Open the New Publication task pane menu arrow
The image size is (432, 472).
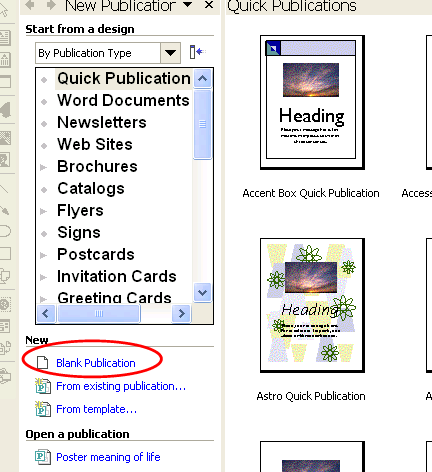click(188, 5)
